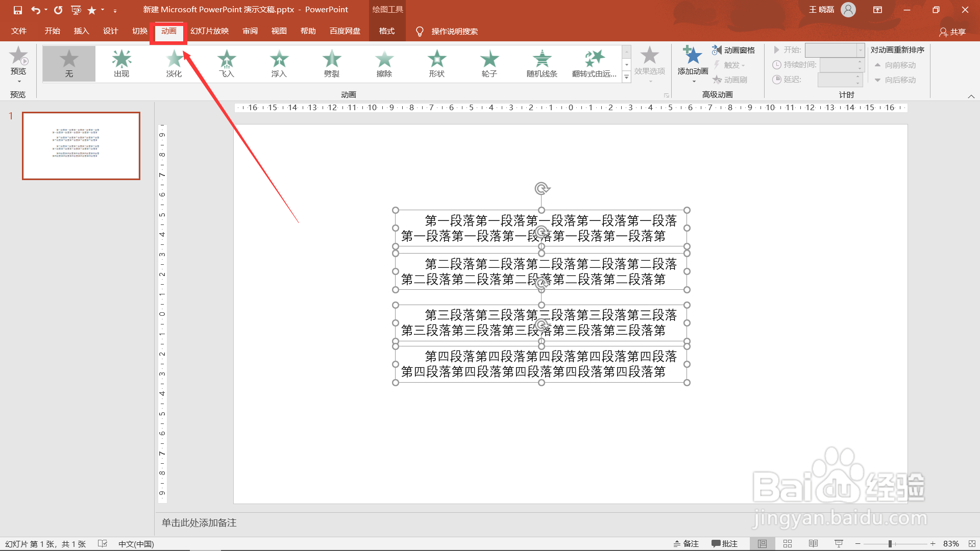Switch to slide sorter view

click(x=788, y=544)
